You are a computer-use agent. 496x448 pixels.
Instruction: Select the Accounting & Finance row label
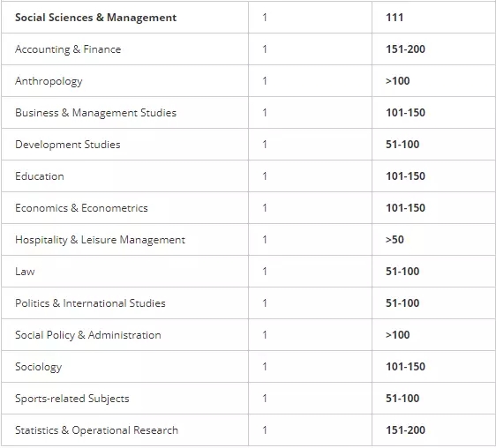pyautogui.click(x=68, y=49)
